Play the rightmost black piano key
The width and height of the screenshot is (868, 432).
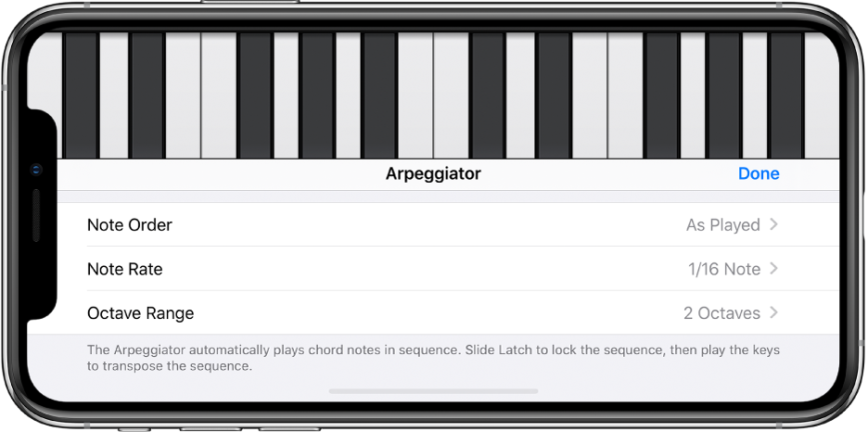click(786, 93)
